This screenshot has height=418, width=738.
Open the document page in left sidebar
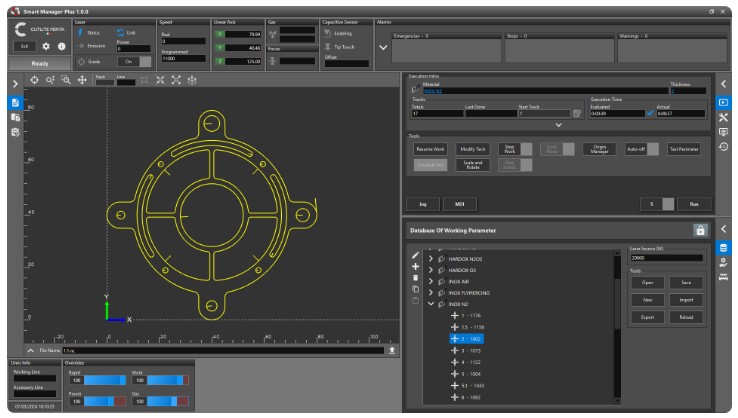15,103
